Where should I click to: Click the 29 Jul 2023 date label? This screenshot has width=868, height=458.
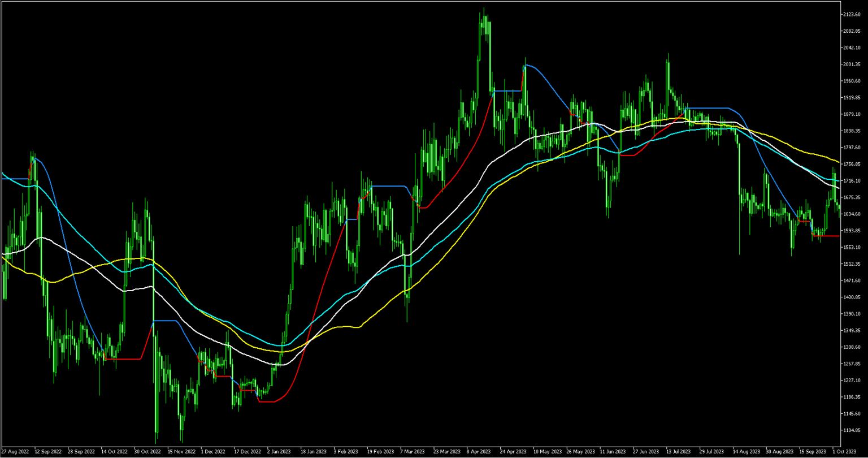(711, 452)
